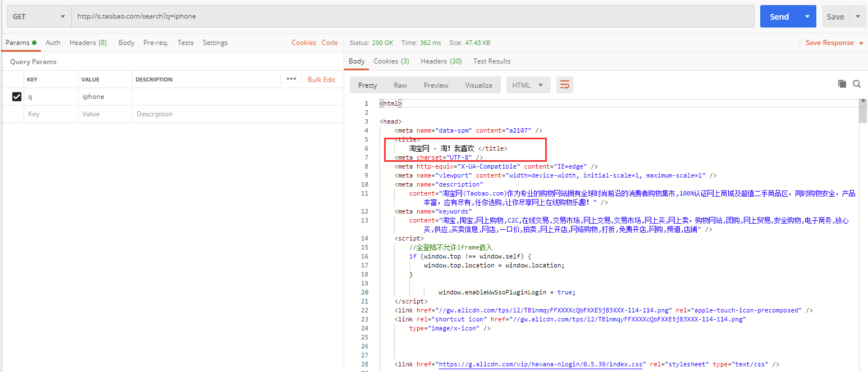Click the <head> tag on line 3

tap(391, 121)
